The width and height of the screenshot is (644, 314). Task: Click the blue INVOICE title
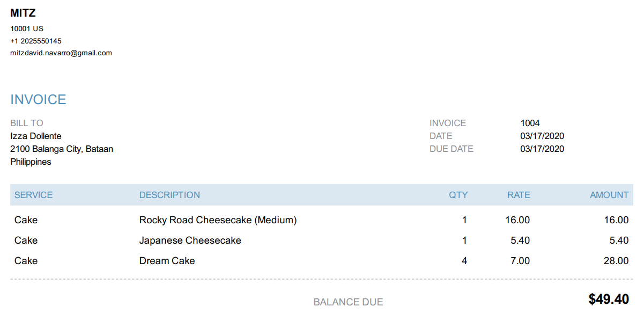38,99
